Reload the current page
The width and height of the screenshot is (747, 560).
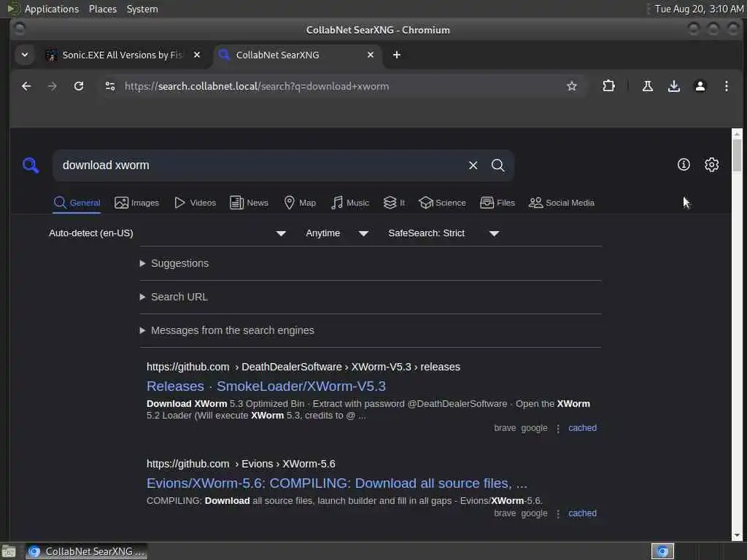tap(79, 86)
